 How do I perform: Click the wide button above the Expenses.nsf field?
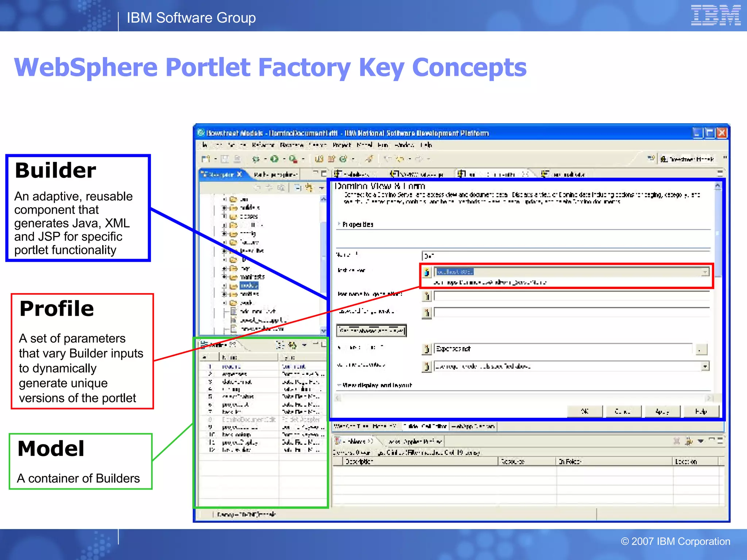point(371,330)
